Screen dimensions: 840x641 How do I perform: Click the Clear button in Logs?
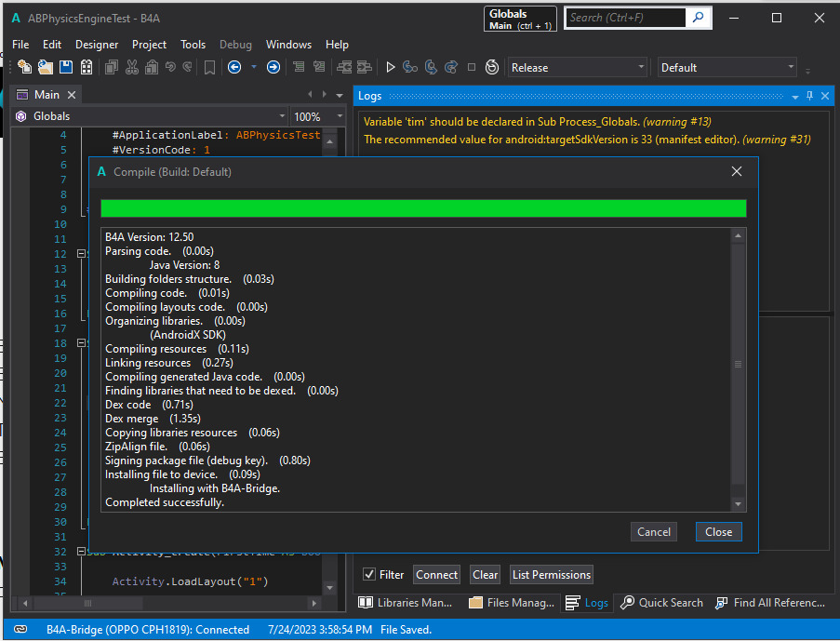pyautogui.click(x=485, y=575)
